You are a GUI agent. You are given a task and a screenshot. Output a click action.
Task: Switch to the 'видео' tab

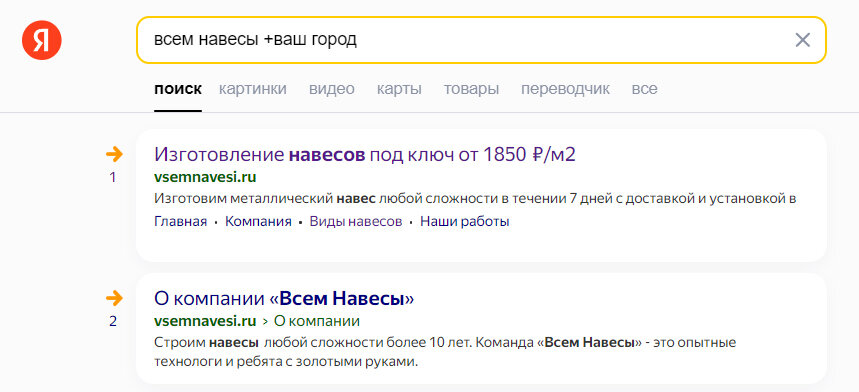coord(331,89)
